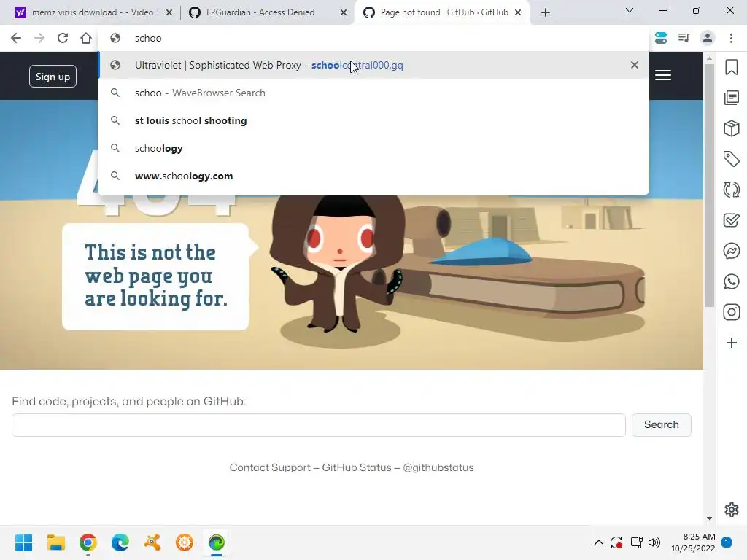Click the scrollbar down arrow
This screenshot has height=560, width=747.
pos(709,518)
